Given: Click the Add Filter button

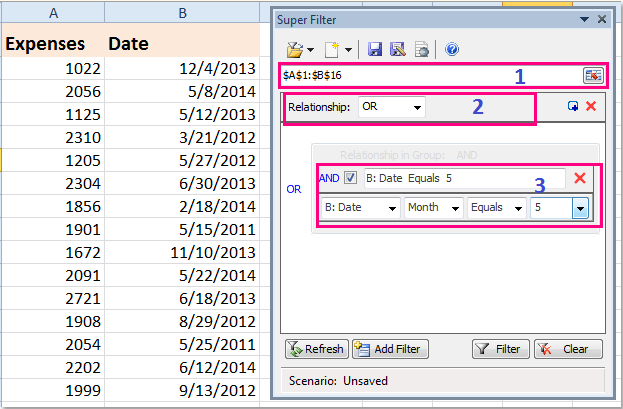Looking at the screenshot, I should click(390, 349).
